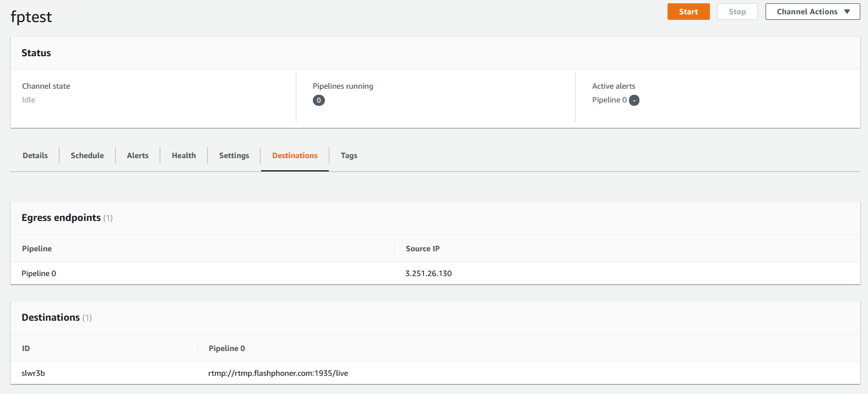Screen dimensions: 868x394
Task: View the Health tab
Action: tap(183, 155)
